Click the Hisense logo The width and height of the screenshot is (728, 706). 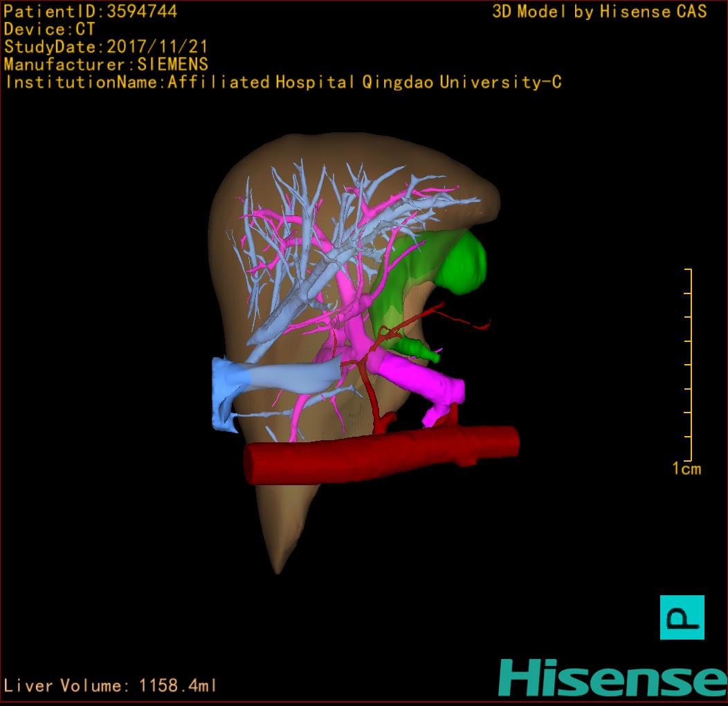point(613,678)
